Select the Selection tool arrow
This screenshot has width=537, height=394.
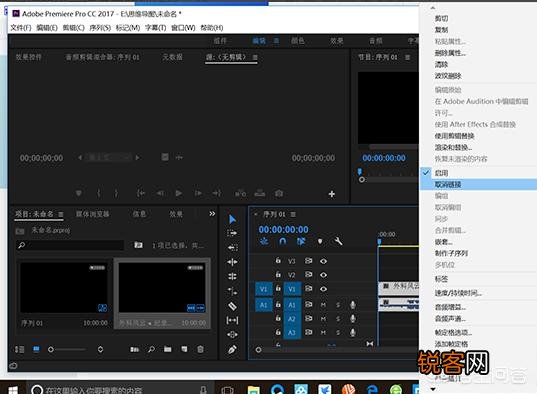pos(232,219)
